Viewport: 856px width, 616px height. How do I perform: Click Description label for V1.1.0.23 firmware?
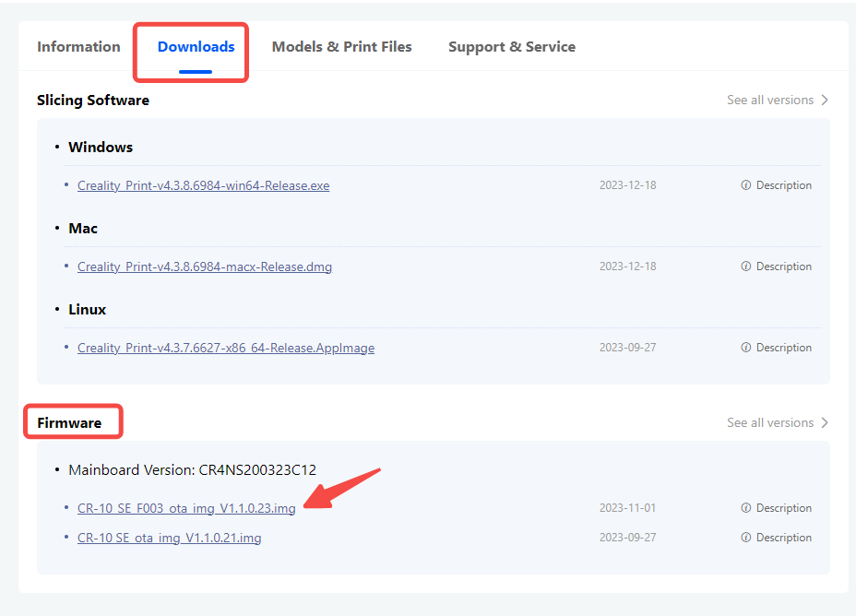pyautogui.click(x=784, y=508)
